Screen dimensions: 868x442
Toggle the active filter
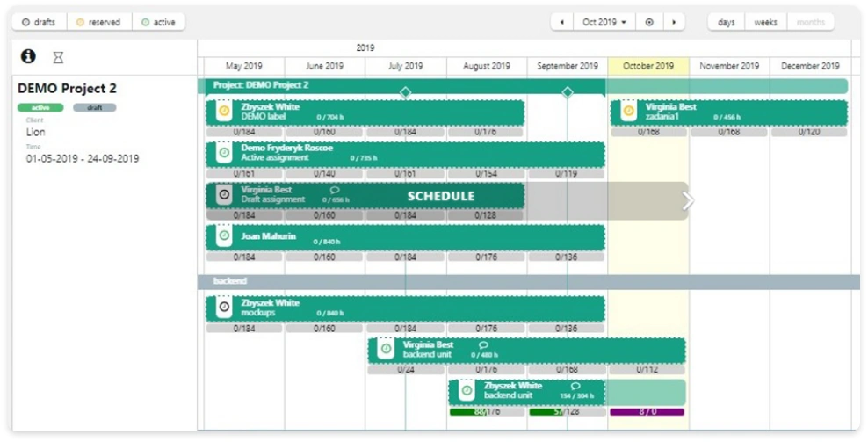159,22
